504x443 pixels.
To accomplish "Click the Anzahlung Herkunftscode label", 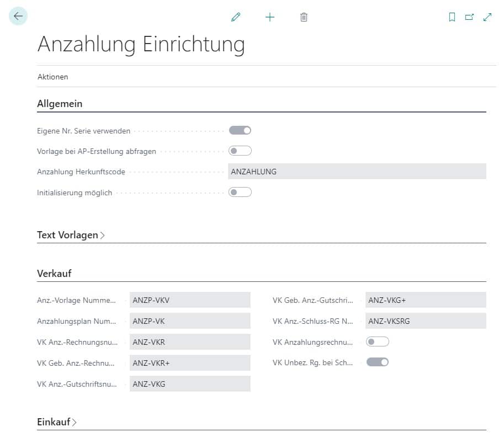I will 81,172.
